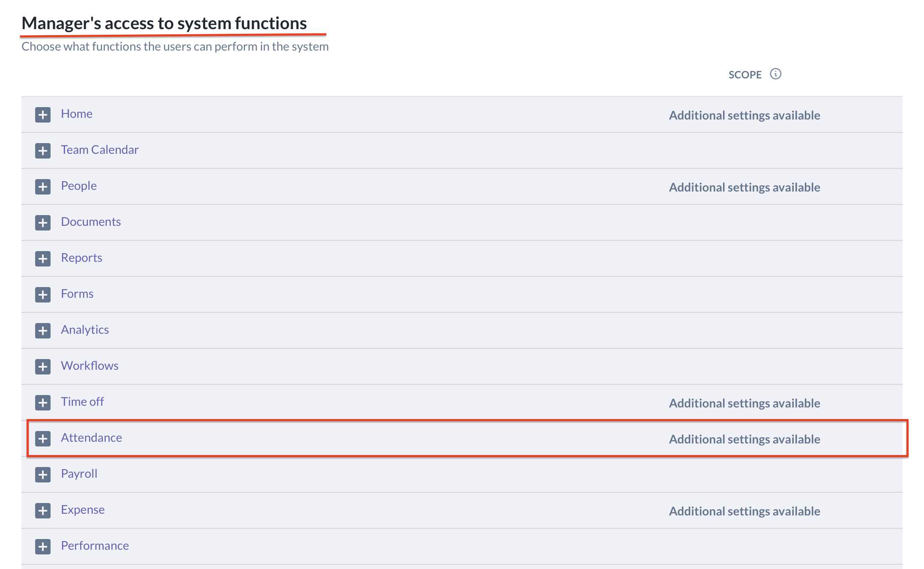Expand Analytics using the plus icon
Viewport: 924px width, 569px height.
pos(43,331)
